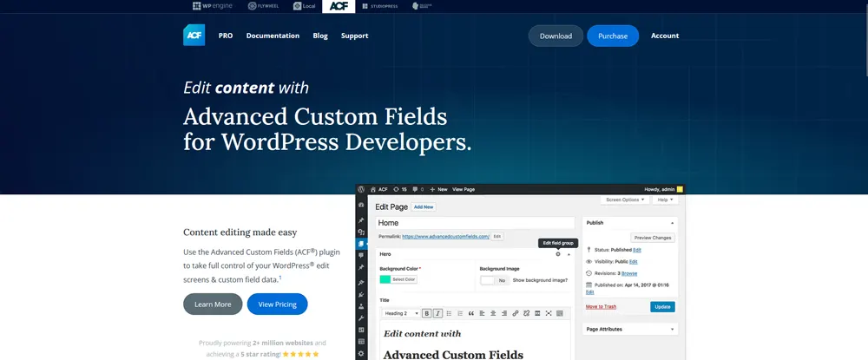This screenshot has height=360, width=868.
Task: Click the fullscreen icon in the editor toolbar
Action: click(549, 313)
